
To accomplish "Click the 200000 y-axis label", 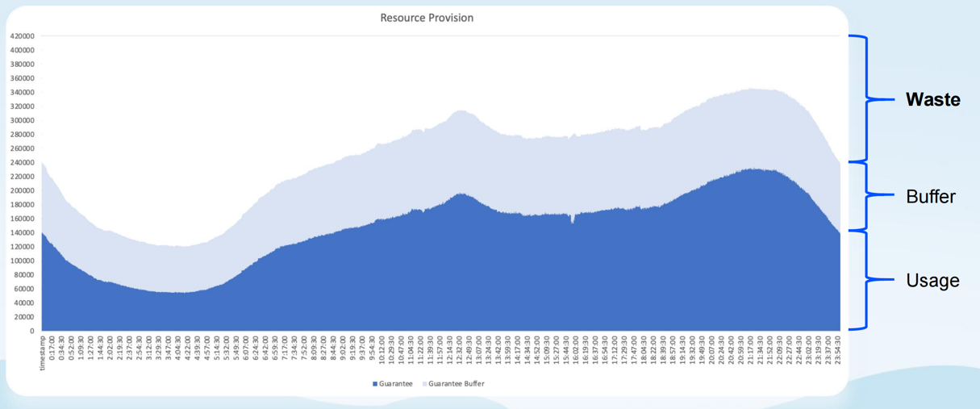I will point(22,190).
